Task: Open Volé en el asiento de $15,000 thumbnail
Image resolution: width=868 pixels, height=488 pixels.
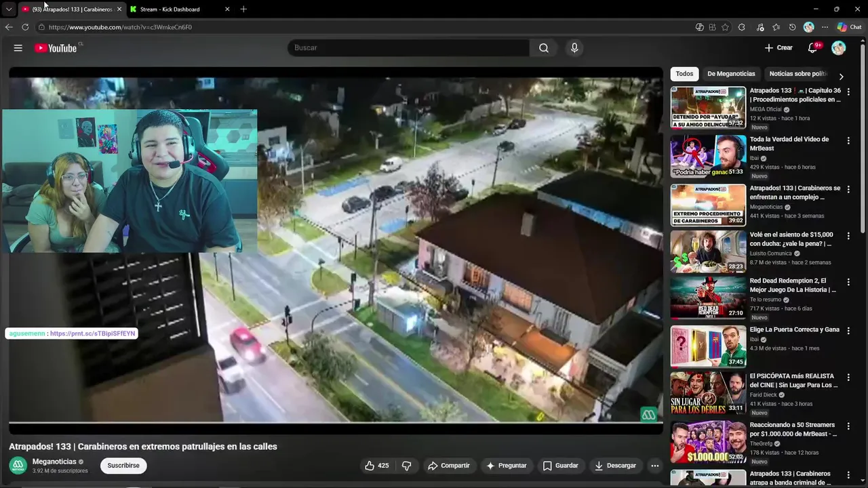Action: tap(708, 251)
